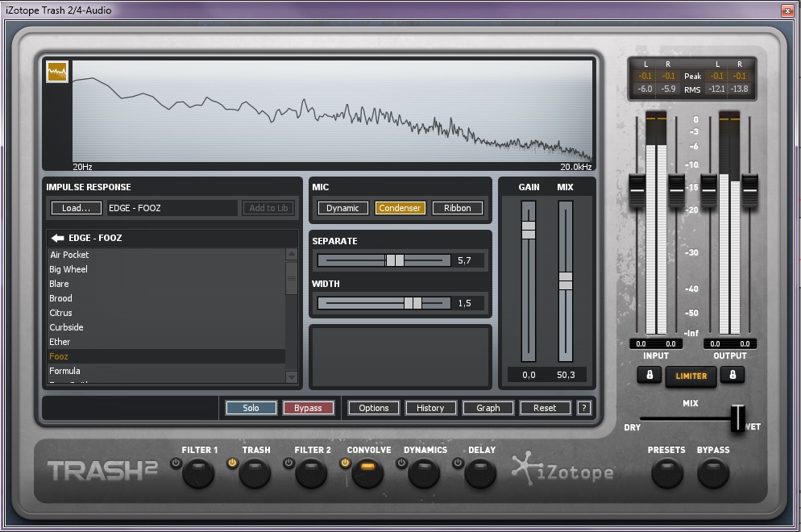Screen dimensions: 801x532
Task: Click the Load... button
Action: point(77,208)
